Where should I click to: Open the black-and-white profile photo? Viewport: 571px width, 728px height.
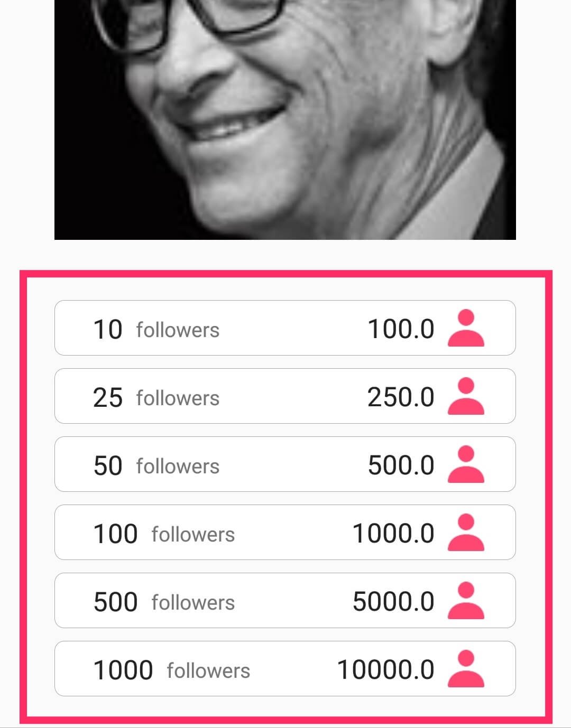pyautogui.click(x=285, y=120)
